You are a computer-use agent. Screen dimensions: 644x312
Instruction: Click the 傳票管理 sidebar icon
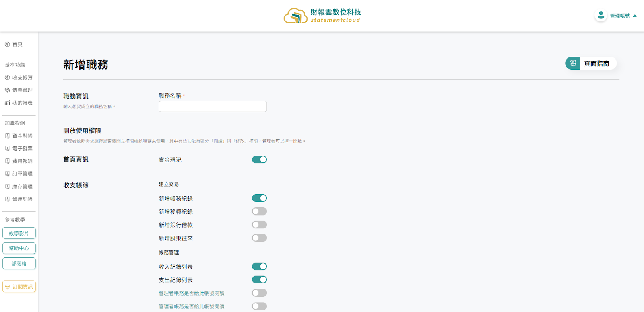[x=7, y=90]
